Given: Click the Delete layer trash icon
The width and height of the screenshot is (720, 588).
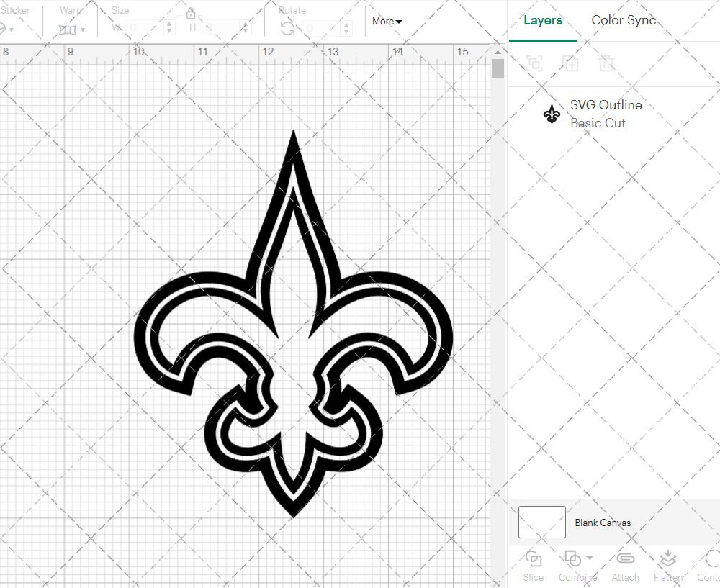Looking at the screenshot, I should tap(606, 63).
